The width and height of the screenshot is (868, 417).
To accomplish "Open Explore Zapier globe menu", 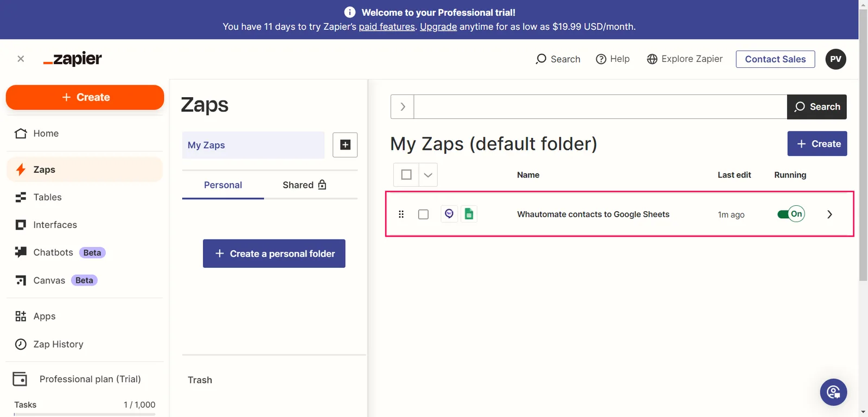I will [685, 59].
